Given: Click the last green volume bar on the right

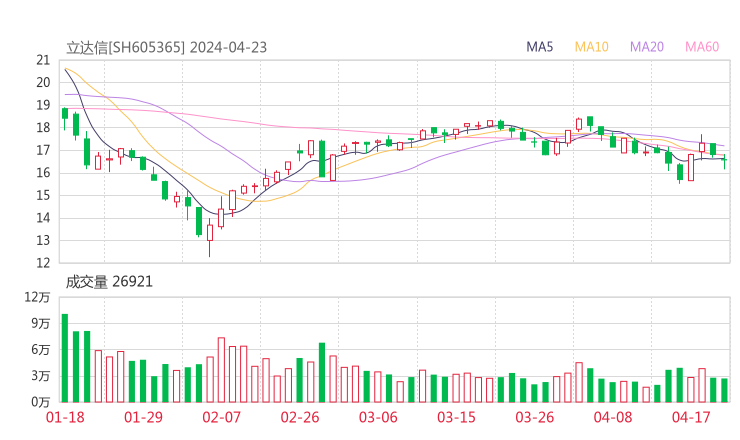Looking at the screenshot, I should coord(724,390).
